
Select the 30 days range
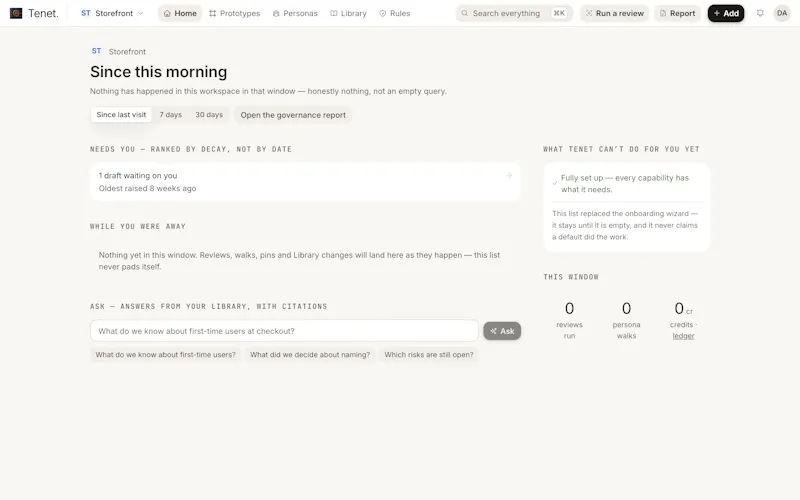209,115
